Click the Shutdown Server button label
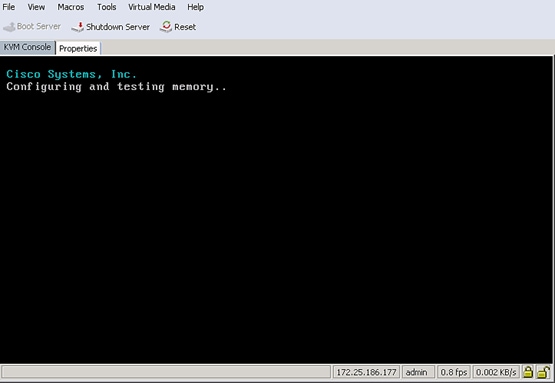 [118, 27]
